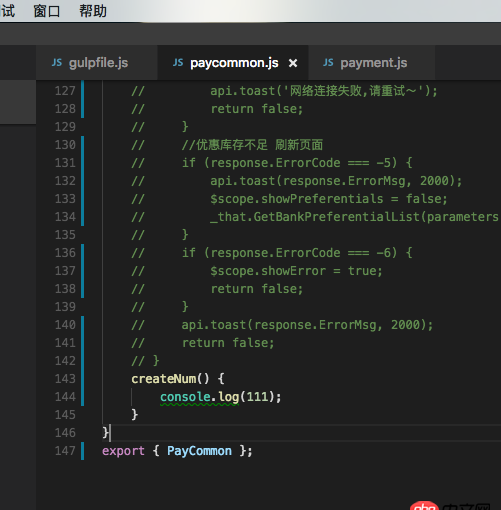Click the export keyword on line 147
This screenshot has width=501, height=510.
click(123, 451)
